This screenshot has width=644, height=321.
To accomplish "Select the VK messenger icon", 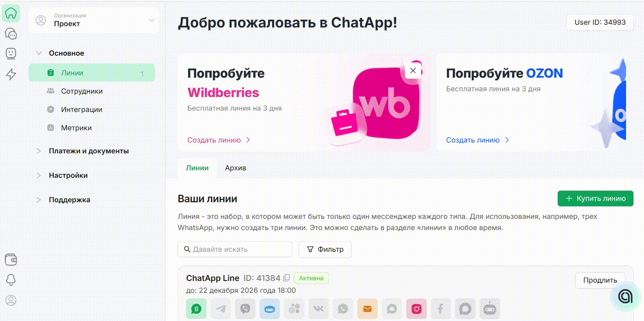I will 318,309.
